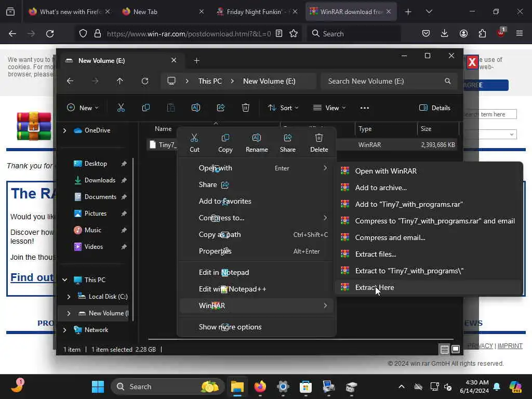Screen dimensions: 532x399
Task: Open the See more three-dots menu
Action: [x=365, y=108]
